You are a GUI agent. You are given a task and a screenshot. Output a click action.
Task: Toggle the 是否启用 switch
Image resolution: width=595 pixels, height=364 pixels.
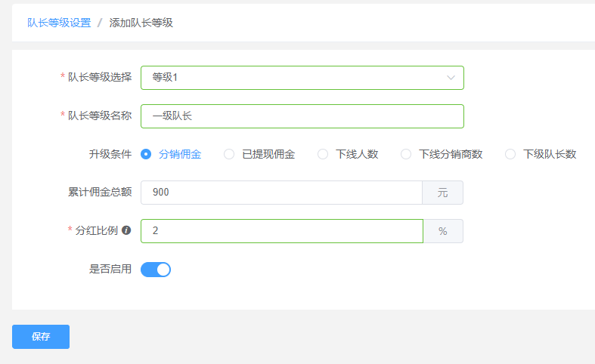(x=156, y=270)
